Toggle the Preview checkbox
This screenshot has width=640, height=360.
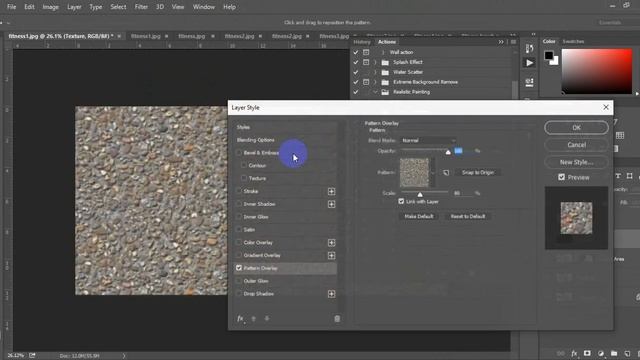(x=562, y=177)
